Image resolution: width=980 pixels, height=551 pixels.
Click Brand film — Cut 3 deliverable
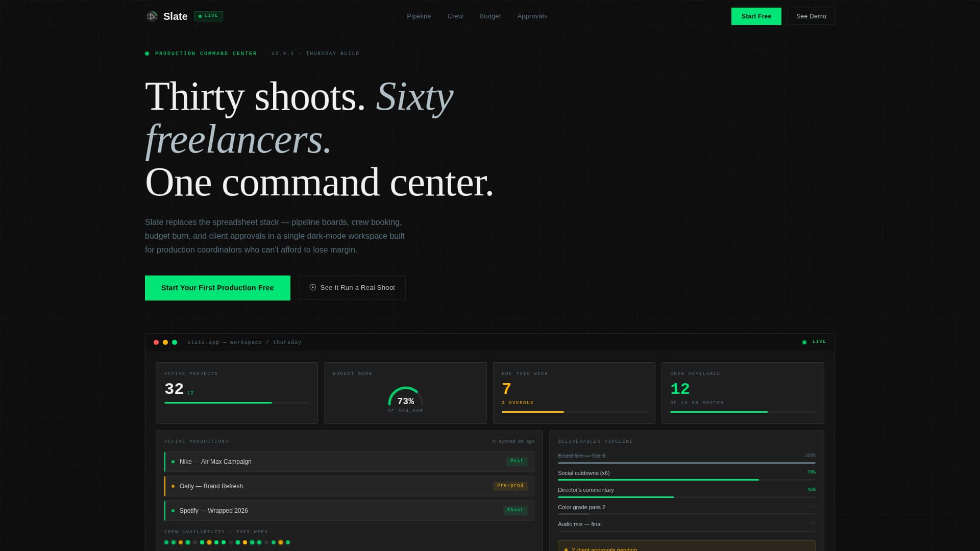click(581, 456)
